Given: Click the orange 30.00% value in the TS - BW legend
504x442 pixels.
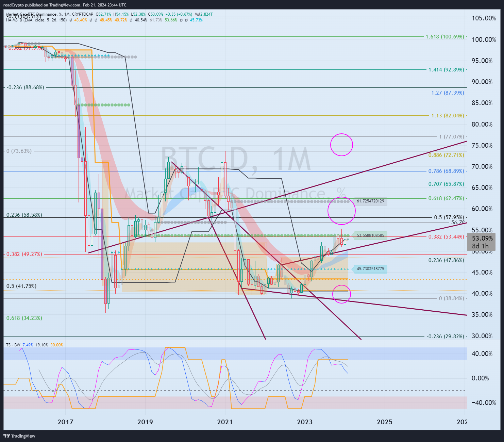Looking at the screenshot, I should coord(57,345).
